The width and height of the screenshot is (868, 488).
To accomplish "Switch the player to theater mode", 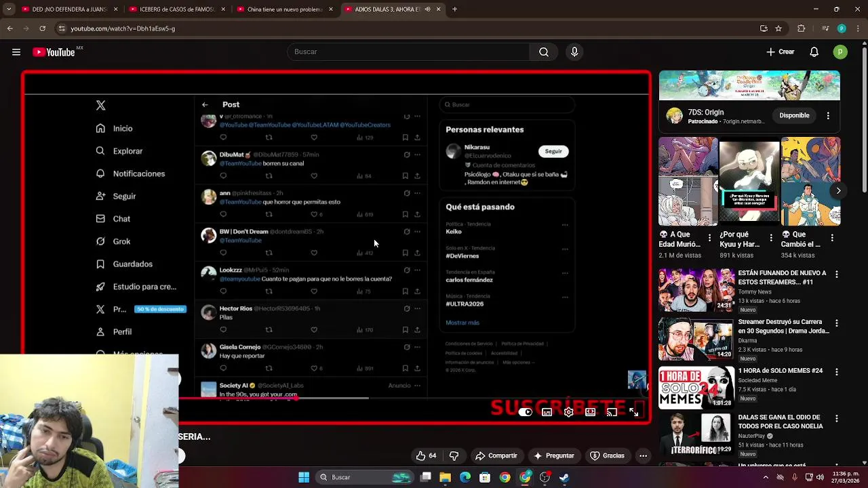I will (591, 412).
